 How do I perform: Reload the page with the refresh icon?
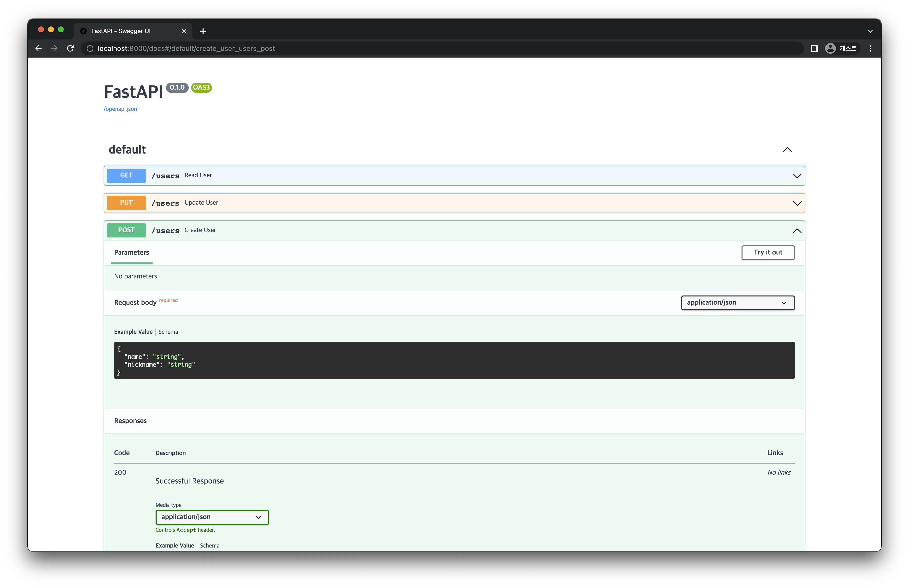70,48
